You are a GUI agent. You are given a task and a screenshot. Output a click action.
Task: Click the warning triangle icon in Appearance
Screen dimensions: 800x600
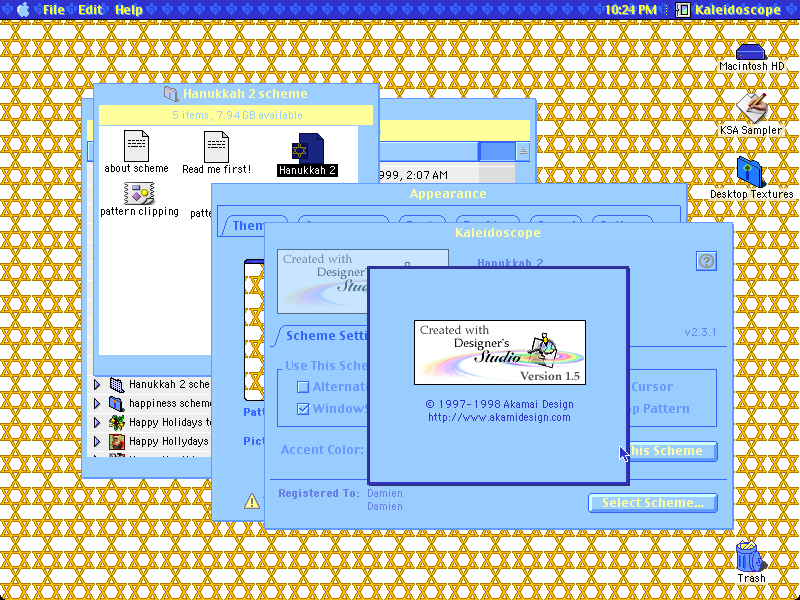pyautogui.click(x=252, y=502)
